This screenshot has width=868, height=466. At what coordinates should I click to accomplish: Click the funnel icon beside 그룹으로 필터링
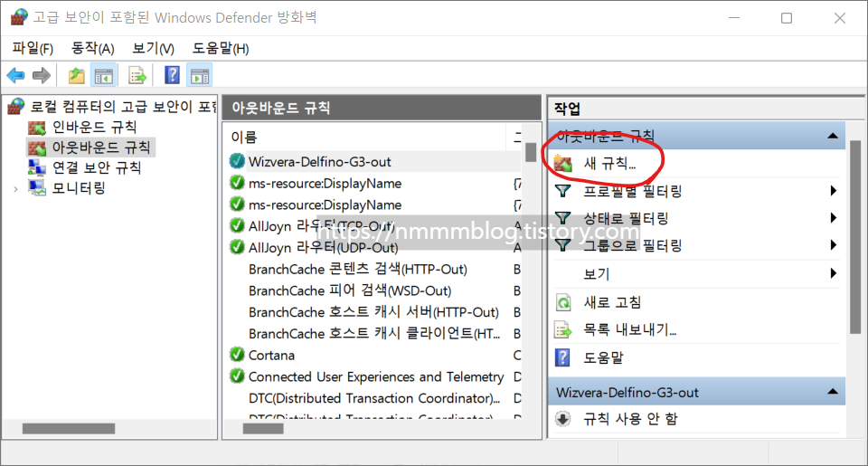(563, 245)
